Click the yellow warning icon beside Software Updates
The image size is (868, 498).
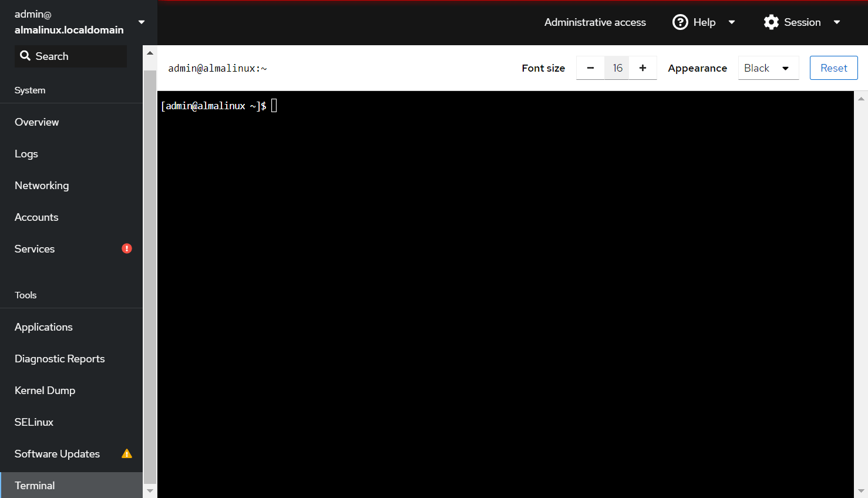127,453
